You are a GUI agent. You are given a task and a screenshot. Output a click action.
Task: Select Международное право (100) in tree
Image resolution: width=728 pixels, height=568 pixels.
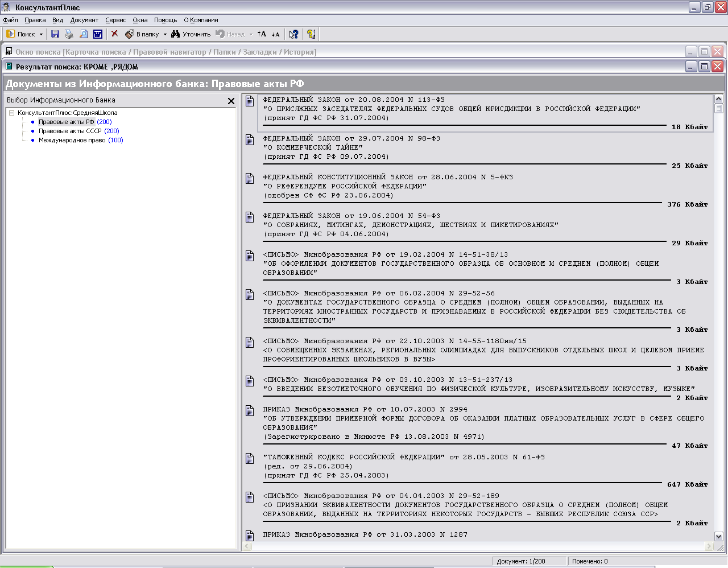pos(81,140)
